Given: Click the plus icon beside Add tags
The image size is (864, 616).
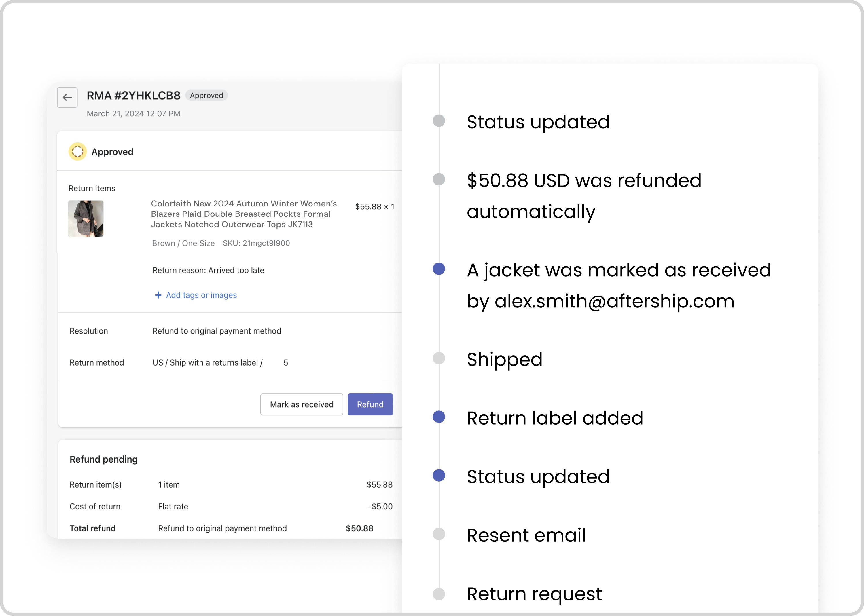Looking at the screenshot, I should (x=158, y=295).
